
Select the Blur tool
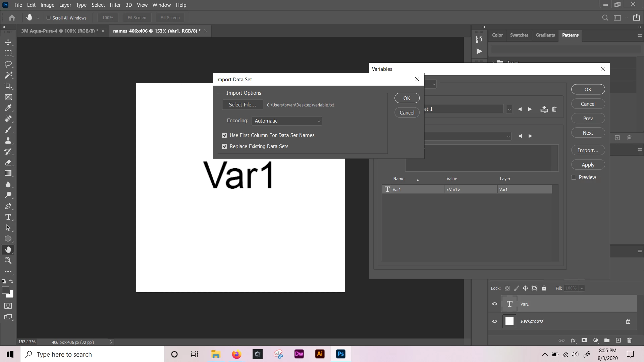click(x=8, y=184)
